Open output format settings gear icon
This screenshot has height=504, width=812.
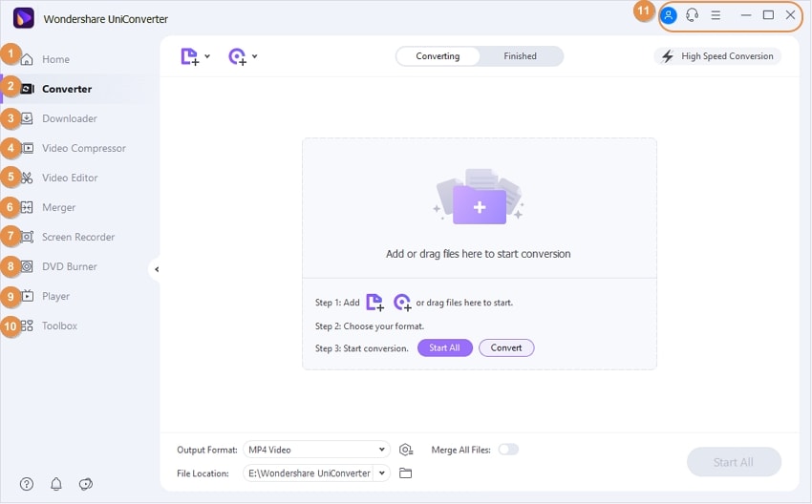click(406, 450)
